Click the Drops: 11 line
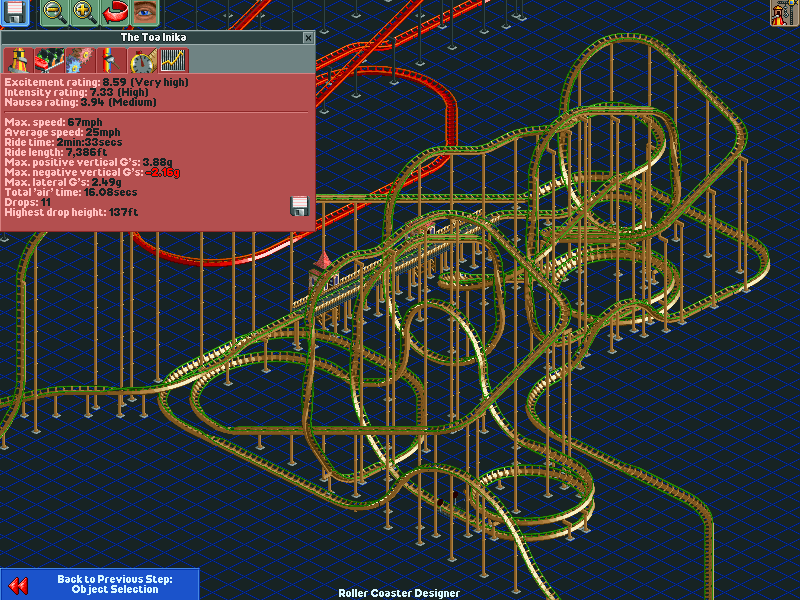The height and width of the screenshot is (600, 800). pos(28,202)
